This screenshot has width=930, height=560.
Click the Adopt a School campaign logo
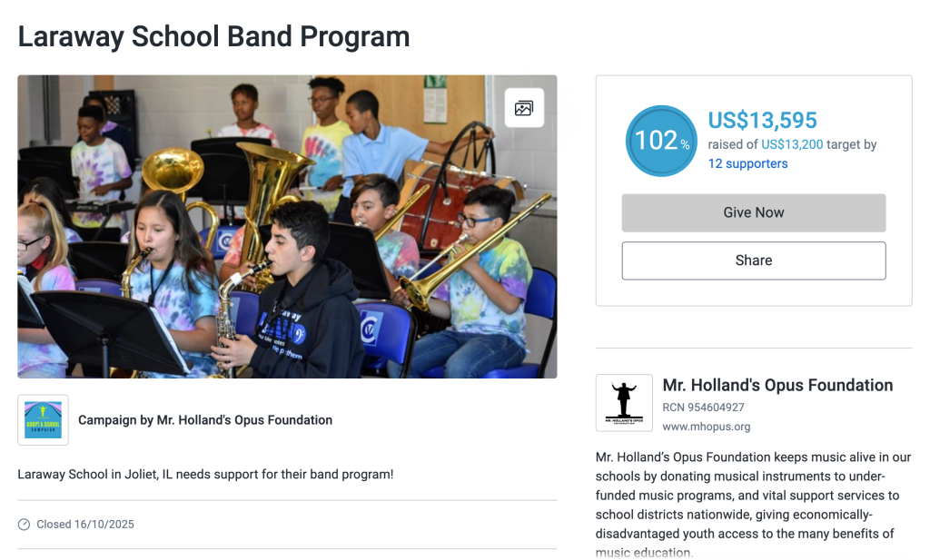[43, 420]
